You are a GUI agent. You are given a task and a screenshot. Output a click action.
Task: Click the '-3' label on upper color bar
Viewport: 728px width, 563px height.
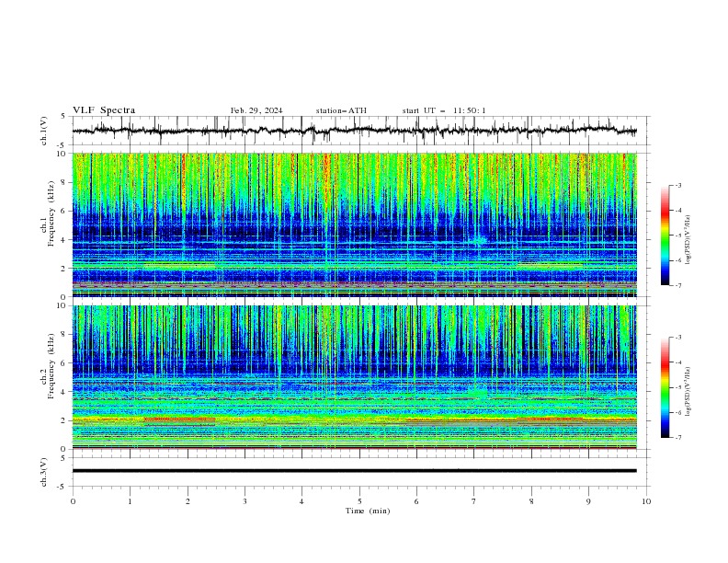(x=677, y=185)
